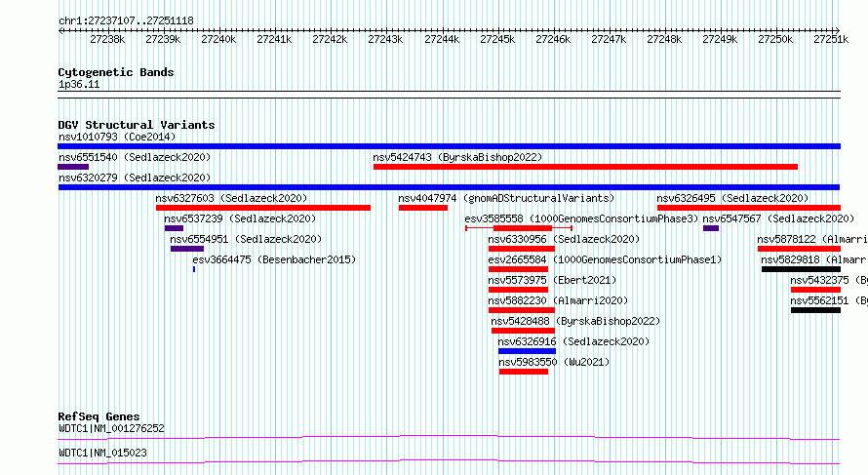Click the 27247k ruler tick label
Image resolution: width=868 pixels, height=475 pixels.
point(609,40)
